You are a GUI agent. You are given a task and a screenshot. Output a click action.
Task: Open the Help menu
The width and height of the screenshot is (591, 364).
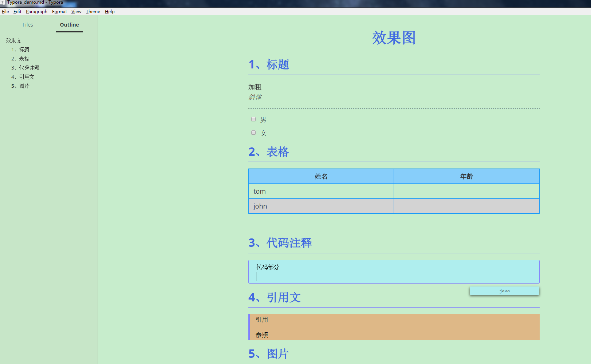(x=110, y=12)
